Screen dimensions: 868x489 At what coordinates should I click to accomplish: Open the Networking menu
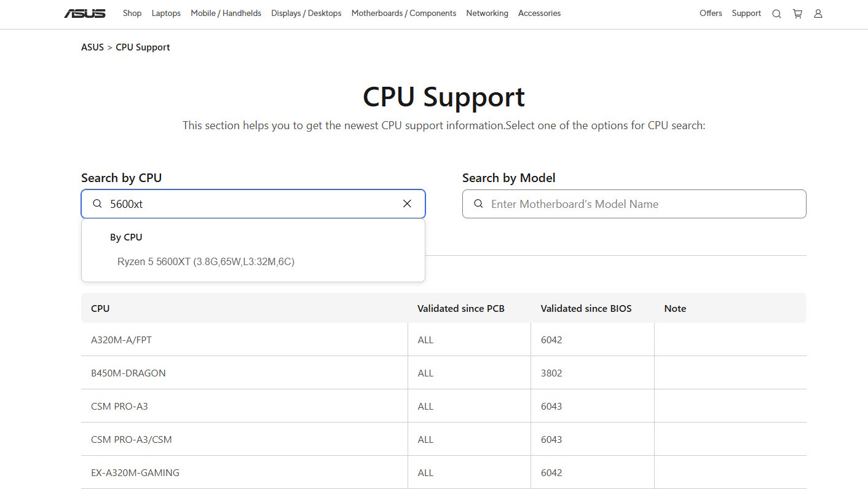tap(487, 13)
